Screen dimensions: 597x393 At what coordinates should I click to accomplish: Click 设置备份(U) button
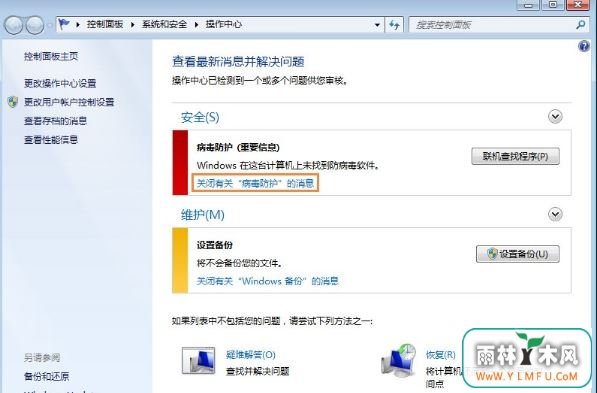coord(518,254)
